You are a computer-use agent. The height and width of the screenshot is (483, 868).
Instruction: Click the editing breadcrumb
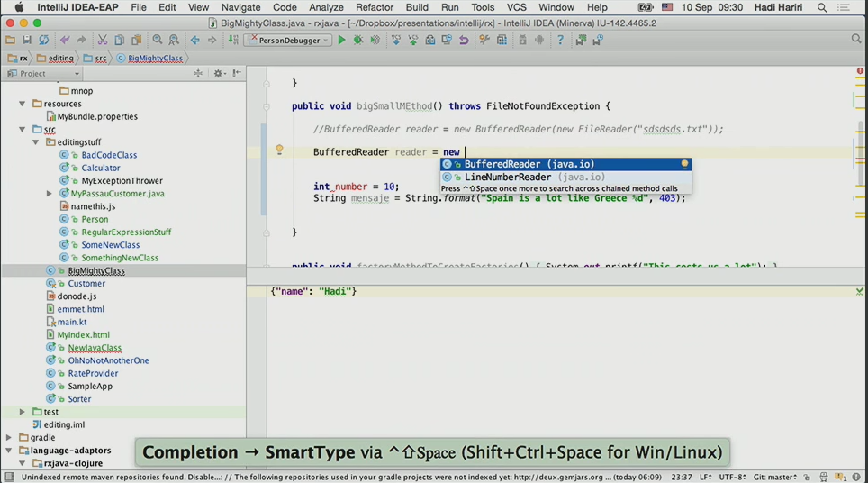(x=55, y=58)
